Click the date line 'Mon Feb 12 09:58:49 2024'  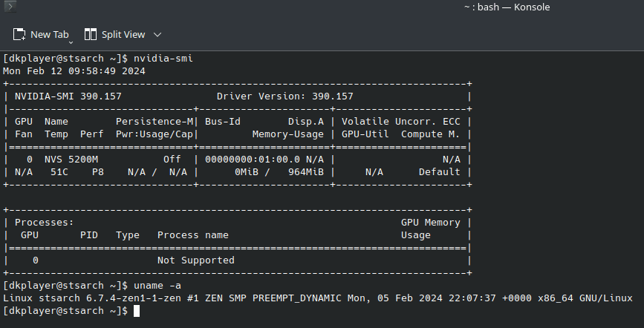74,71
